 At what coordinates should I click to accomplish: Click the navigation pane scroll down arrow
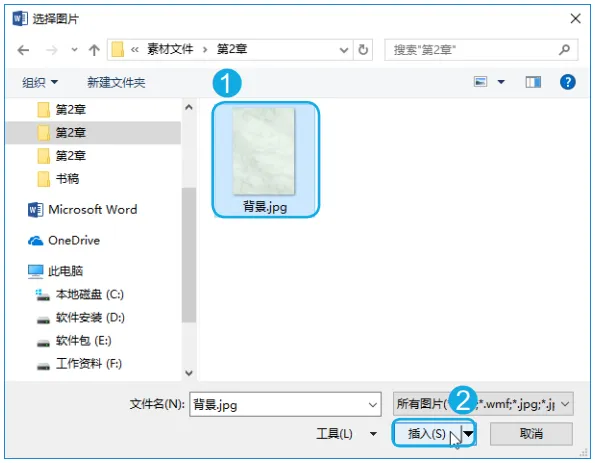pyautogui.click(x=189, y=373)
